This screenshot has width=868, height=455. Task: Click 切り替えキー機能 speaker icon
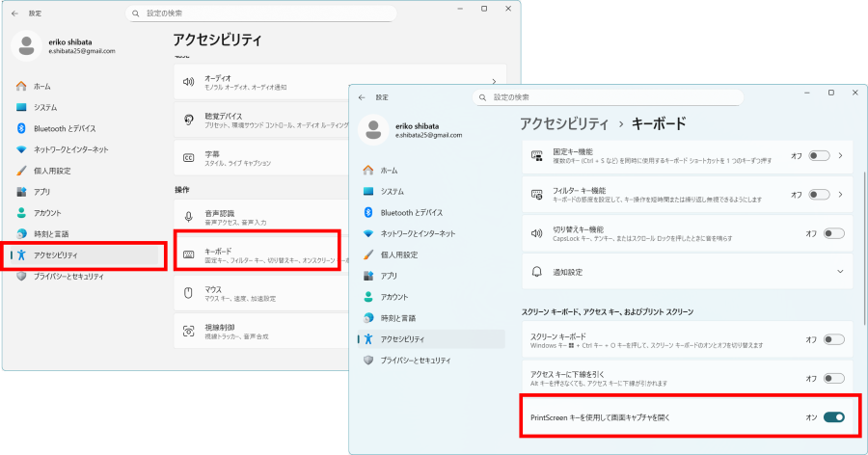tap(536, 233)
